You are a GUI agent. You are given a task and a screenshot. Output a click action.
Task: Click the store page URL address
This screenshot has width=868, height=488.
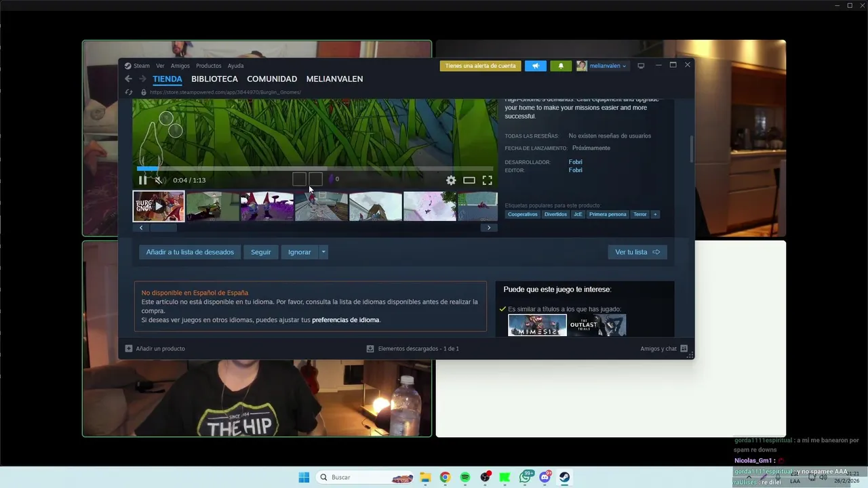225,92
